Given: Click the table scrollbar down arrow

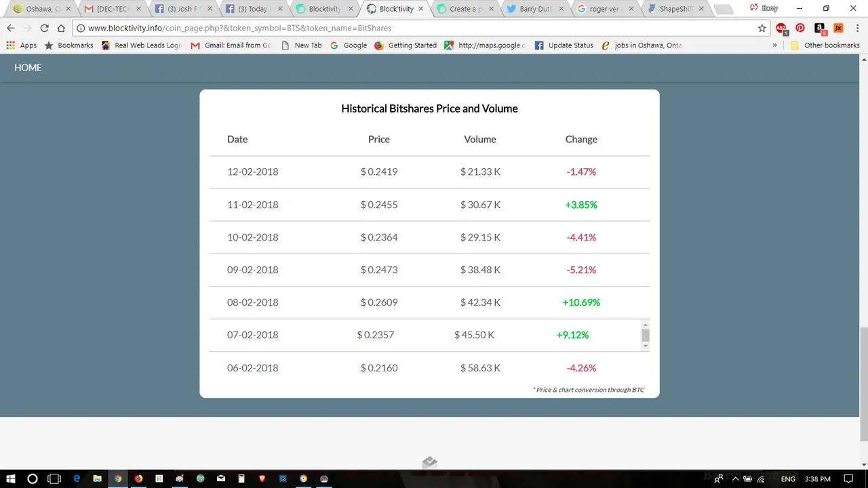Looking at the screenshot, I should pyautogui.click(x=645, y=346).
